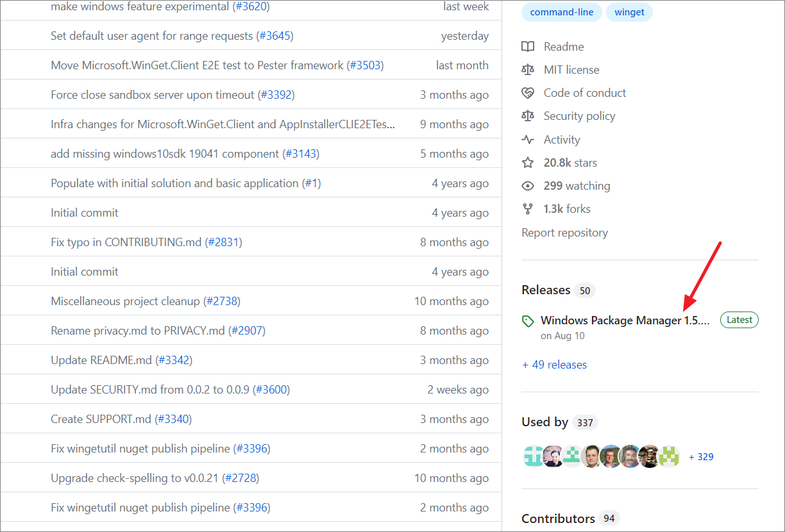This screenshot has height=532, width=785.
Task: Open the winget topic tag
Action: coord(630,12)
